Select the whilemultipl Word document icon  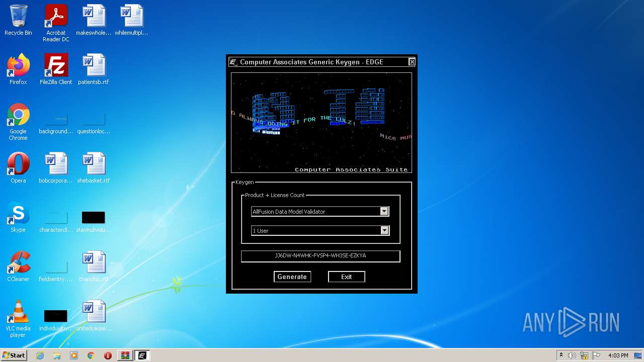[131, 20]
